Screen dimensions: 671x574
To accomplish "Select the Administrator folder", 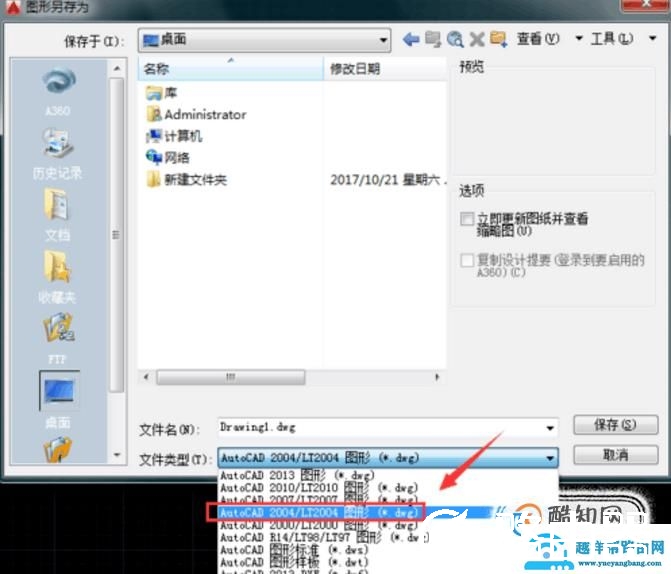I will tap(196, 114).
